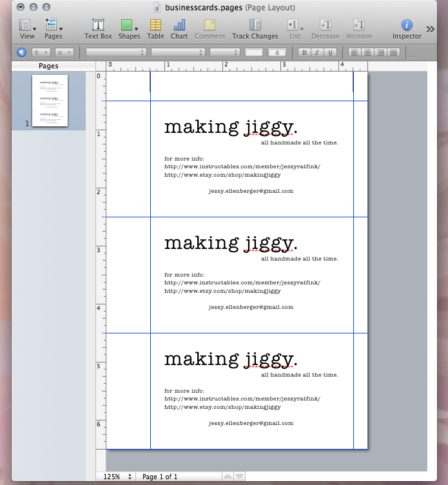Click bottom card's instructables URL

[x=242, y=399]
